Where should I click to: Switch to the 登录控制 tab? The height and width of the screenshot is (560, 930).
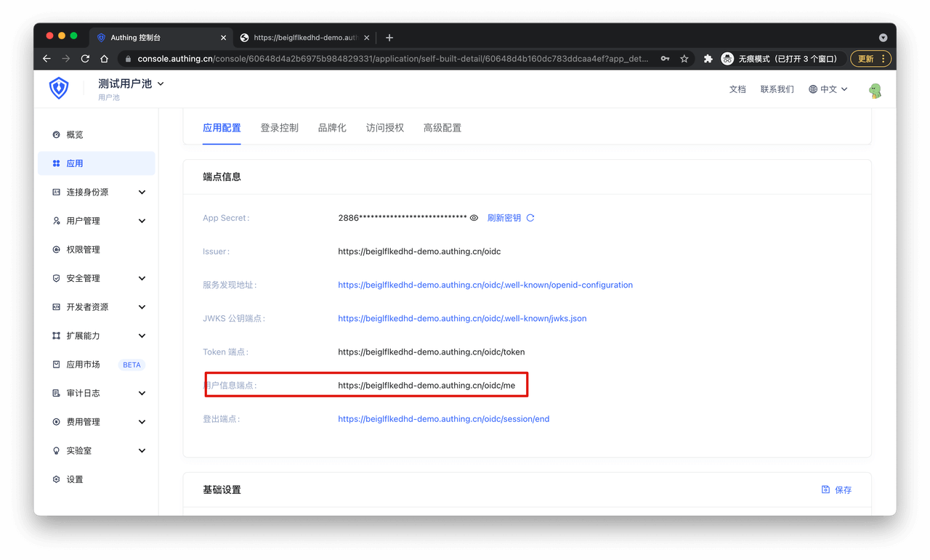pos(279,128)
